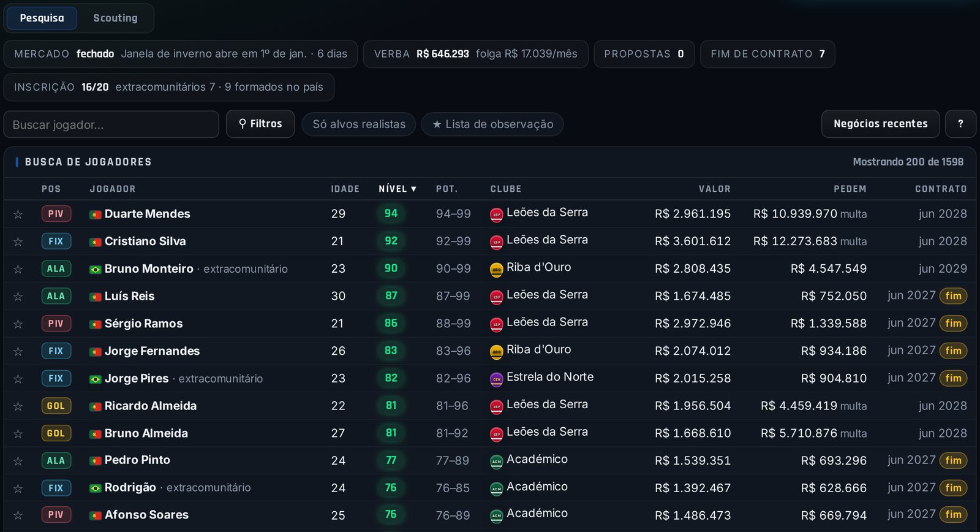Image resolution: width=980 pixels, height=532 pixels.
Task: Open the Filtros panel
Action: point(260,124)
